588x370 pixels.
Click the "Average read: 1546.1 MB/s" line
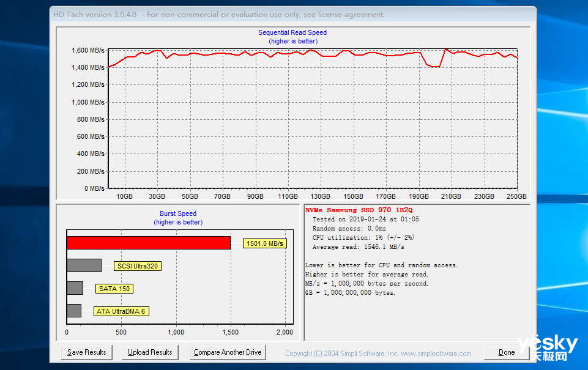359,247
